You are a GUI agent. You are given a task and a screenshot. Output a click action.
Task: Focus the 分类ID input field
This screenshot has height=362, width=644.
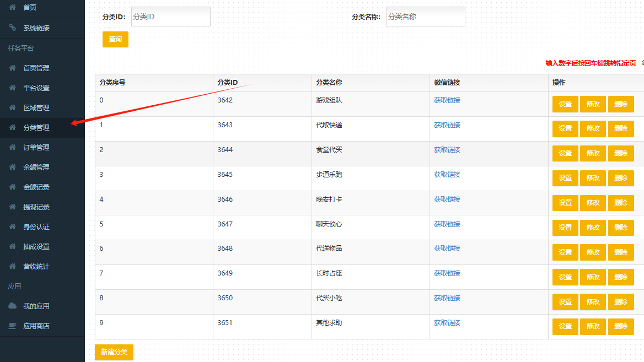pyautogui.click(x=170, y=17)
